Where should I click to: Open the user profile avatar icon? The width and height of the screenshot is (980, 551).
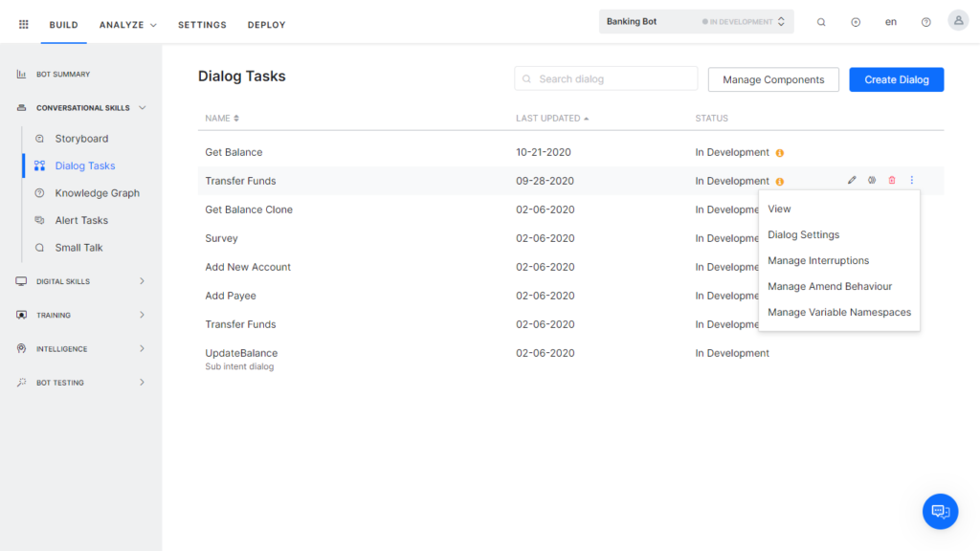coord(958,21)
